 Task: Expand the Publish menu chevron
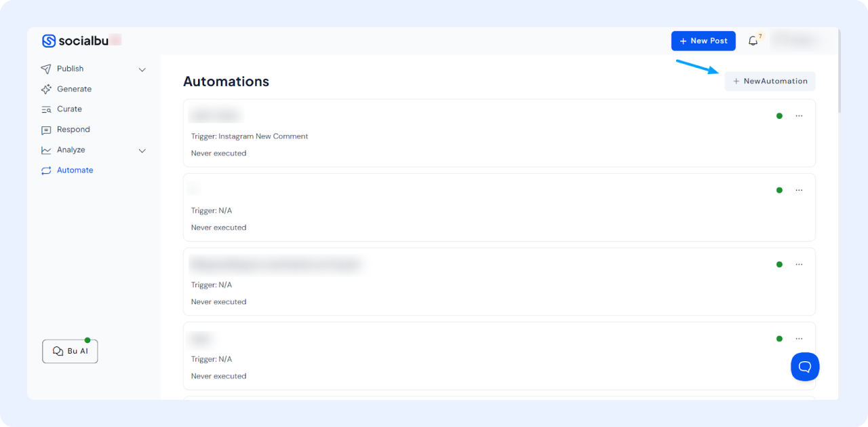click(x=142, y=69)
